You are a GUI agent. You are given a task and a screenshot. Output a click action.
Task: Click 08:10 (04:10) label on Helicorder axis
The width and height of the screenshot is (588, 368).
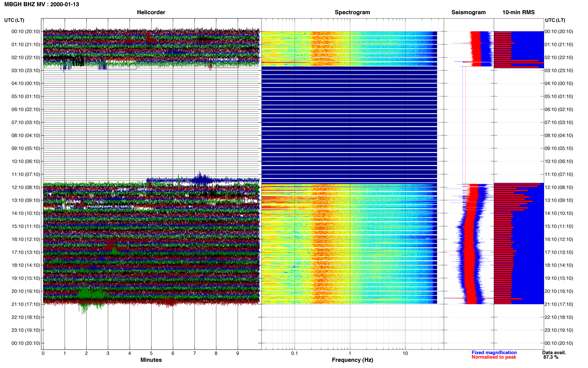click(x=26, y=135)
